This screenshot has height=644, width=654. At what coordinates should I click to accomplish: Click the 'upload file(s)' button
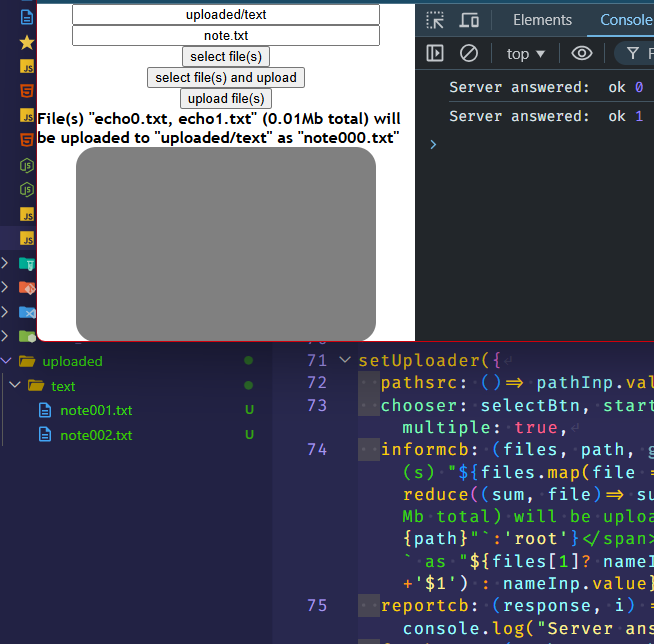point(226,98)
